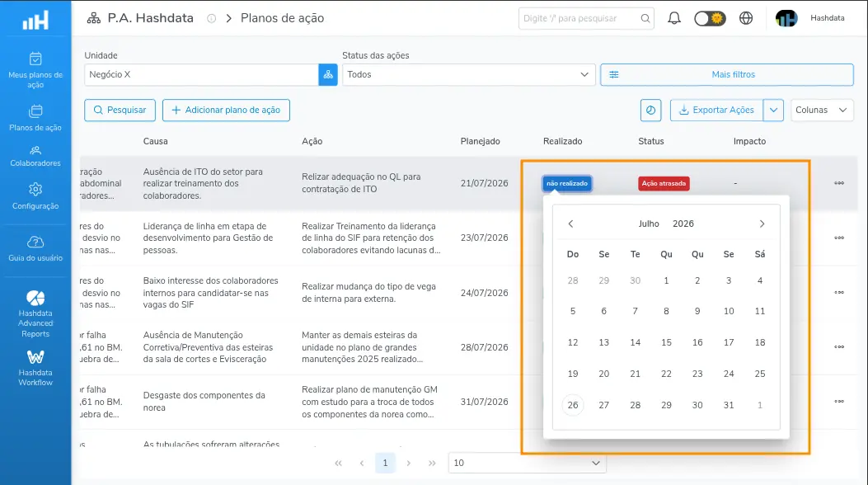Viewport: 868px width, 485px height.
Task: Toggle the dark/light theme switch
Action: 710,18
